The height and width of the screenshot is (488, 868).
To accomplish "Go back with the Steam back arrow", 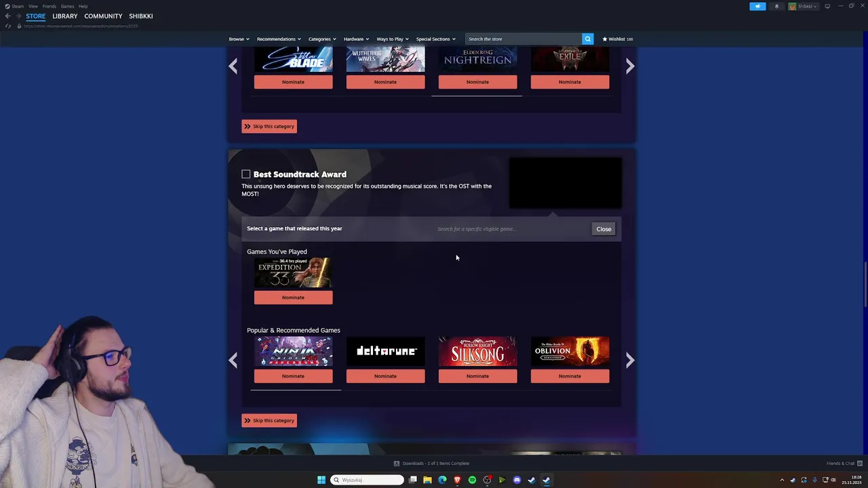I will tap(7, 16).
